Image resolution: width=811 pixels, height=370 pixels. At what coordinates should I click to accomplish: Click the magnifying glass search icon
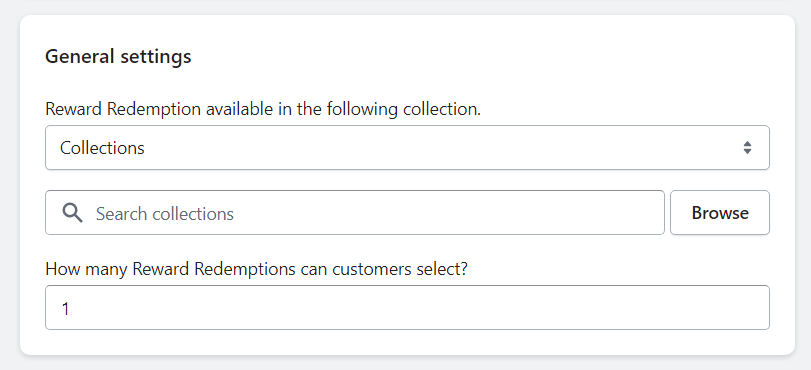72,213
